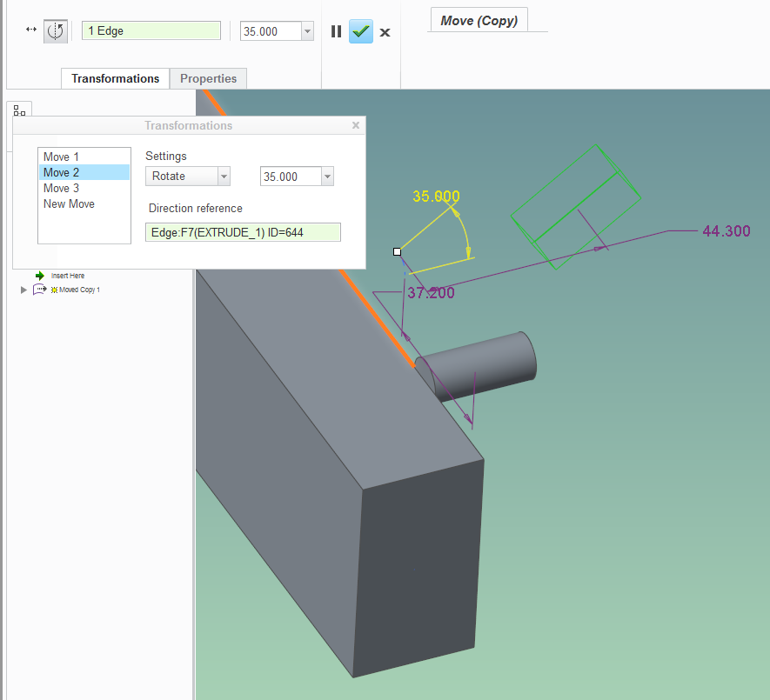Screen dimensions: 770x700
Task: Open the Transformations tab
Action: (x=115, y=78)
